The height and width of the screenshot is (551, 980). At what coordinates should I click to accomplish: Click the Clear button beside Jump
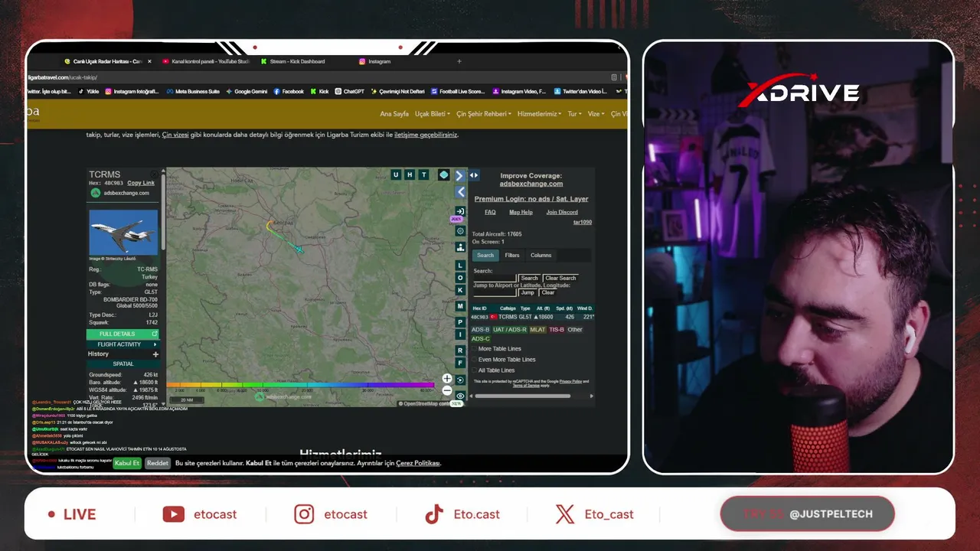click(547, 292)
